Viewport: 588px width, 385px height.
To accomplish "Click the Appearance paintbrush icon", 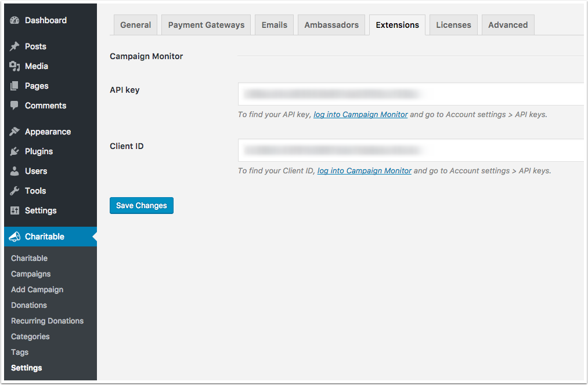I will pos(15,132).
